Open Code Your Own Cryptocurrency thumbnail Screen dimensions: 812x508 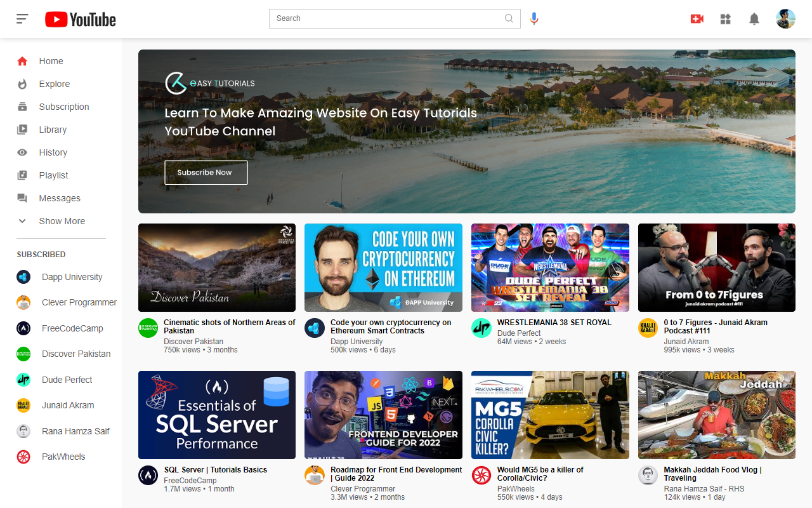383,267
